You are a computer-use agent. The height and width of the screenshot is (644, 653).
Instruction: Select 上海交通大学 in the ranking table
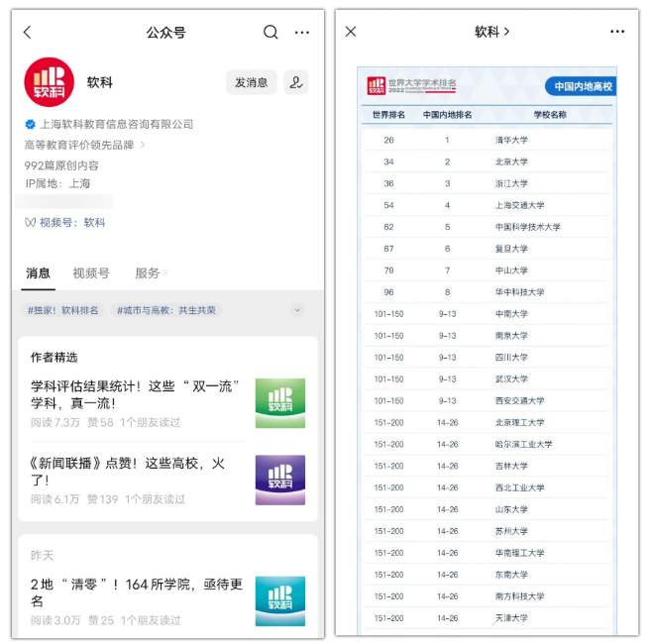click(520, 205)
